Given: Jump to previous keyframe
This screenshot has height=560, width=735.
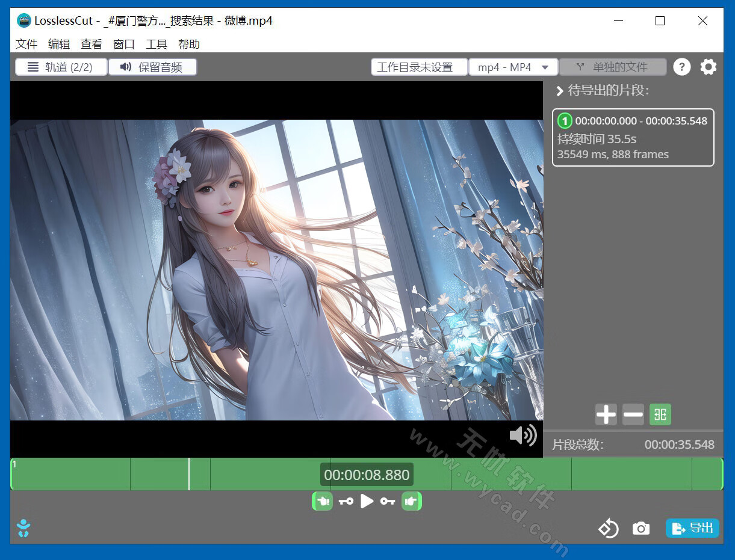Looking at the screenshot, I should (346, 501).
